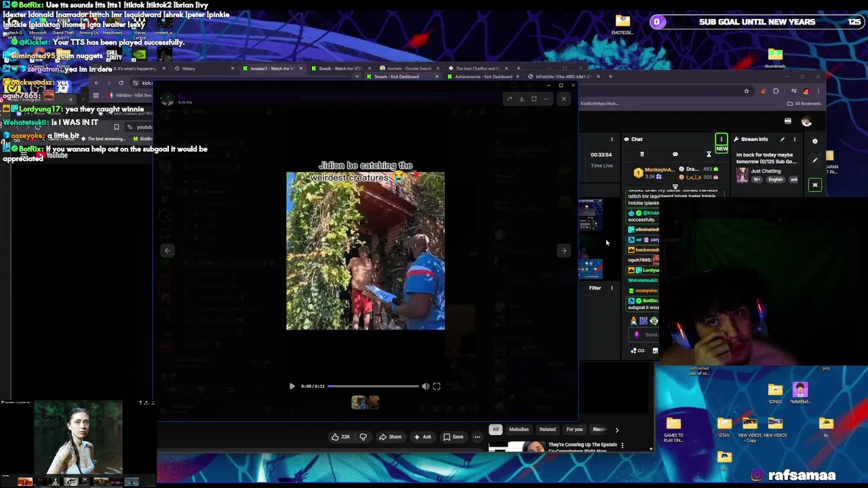Select the Melodies filter chip
Screen dimensions: 868x488
[x=519, y=429]
